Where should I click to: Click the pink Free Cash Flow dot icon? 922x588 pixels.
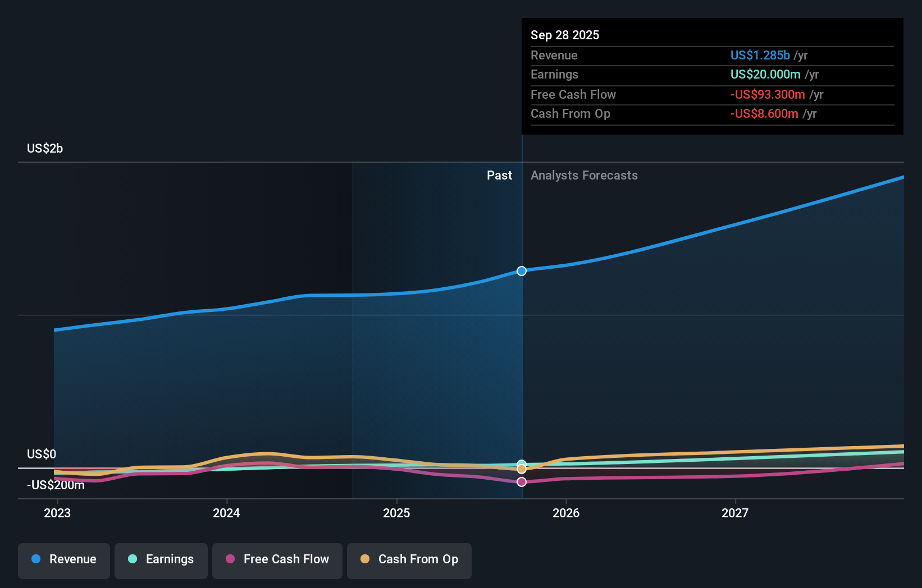pyautogui.click(x=231, y=559)
